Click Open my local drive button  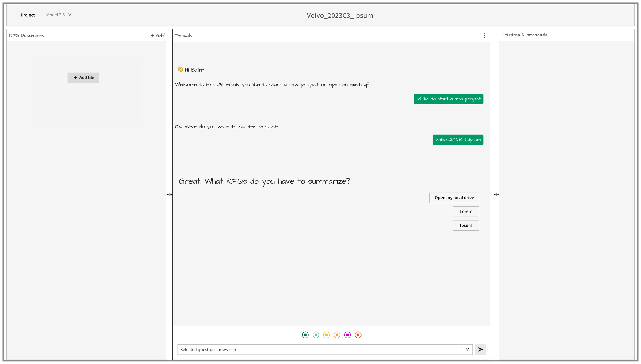click(x=454, y=198)
